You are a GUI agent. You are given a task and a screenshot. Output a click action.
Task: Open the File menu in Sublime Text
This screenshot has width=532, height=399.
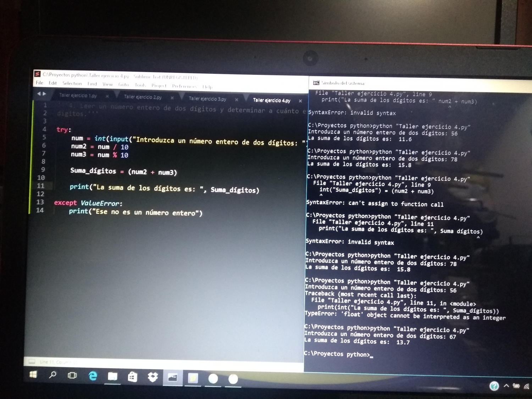39,83
